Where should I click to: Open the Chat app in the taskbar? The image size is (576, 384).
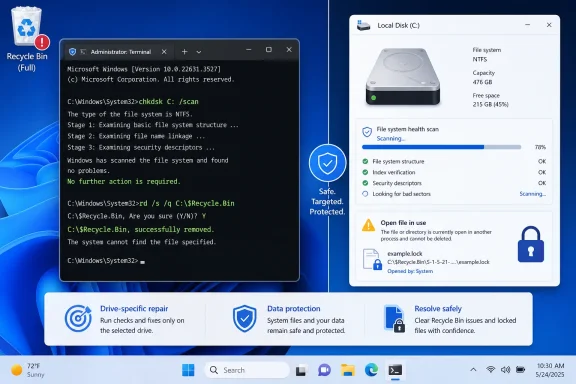click(324, 370)
